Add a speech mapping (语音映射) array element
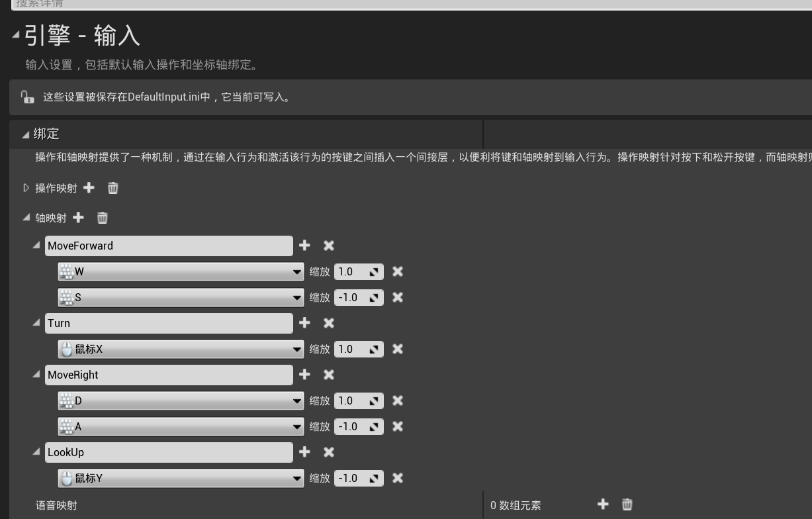 pos(603,504)
